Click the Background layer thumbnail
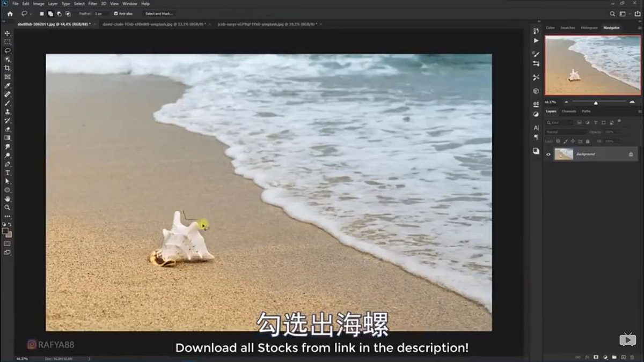This screenshot has height=362, width=644. pos(563,154)
